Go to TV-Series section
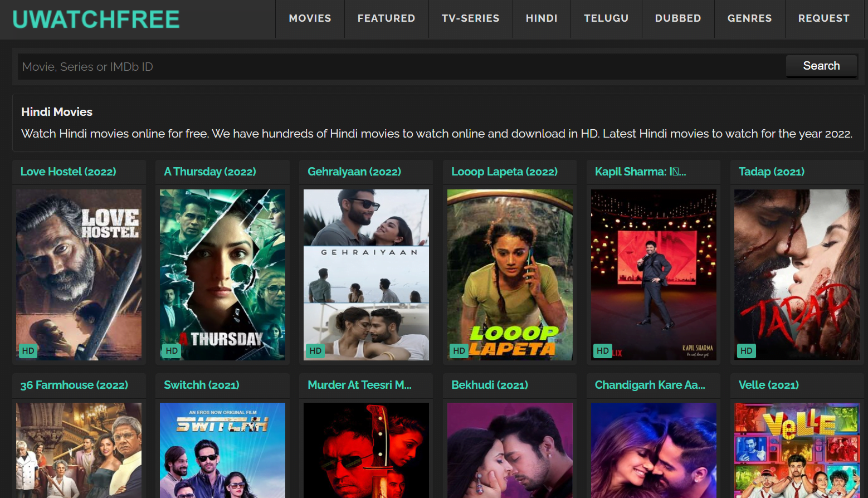The width and height of the screenshot is (868, 498). (470, 18)
